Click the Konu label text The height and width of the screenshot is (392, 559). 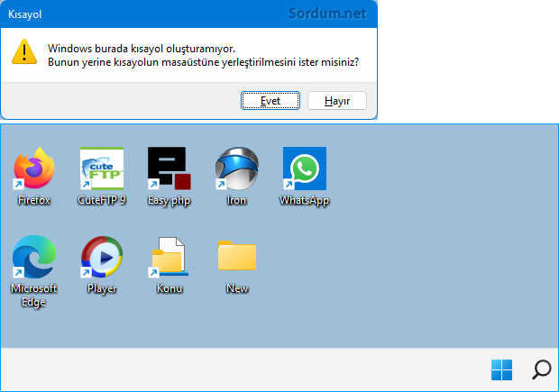click(170, 288)
